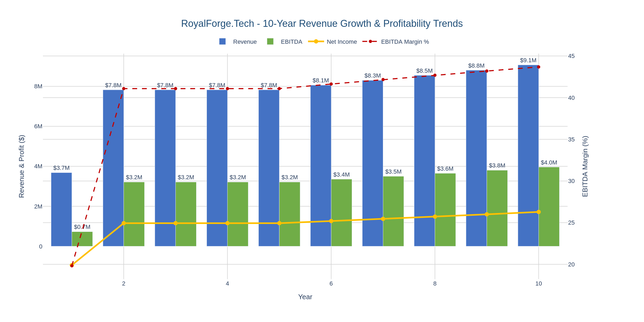Click the chart title text
Viewport: 644px width, 322px height.
coord(322,23)
